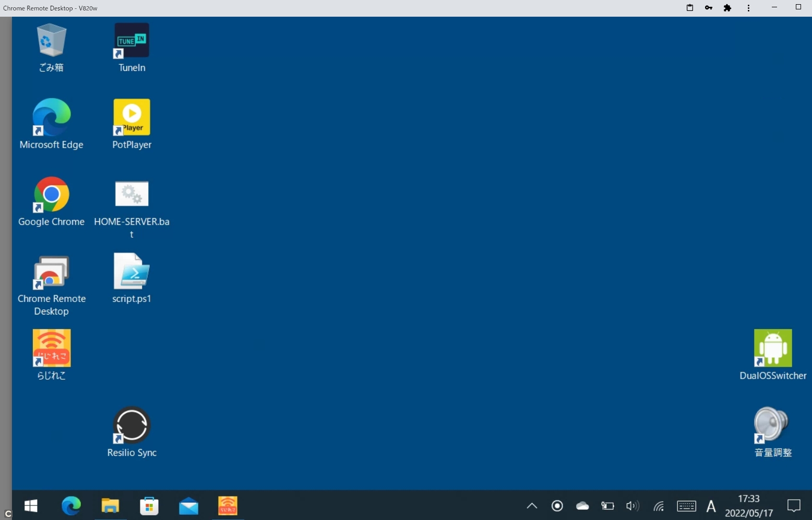Switch to らじれこ app in the taskbar
The height and width of the screenshot is (520, 812).
coord(228,505)
